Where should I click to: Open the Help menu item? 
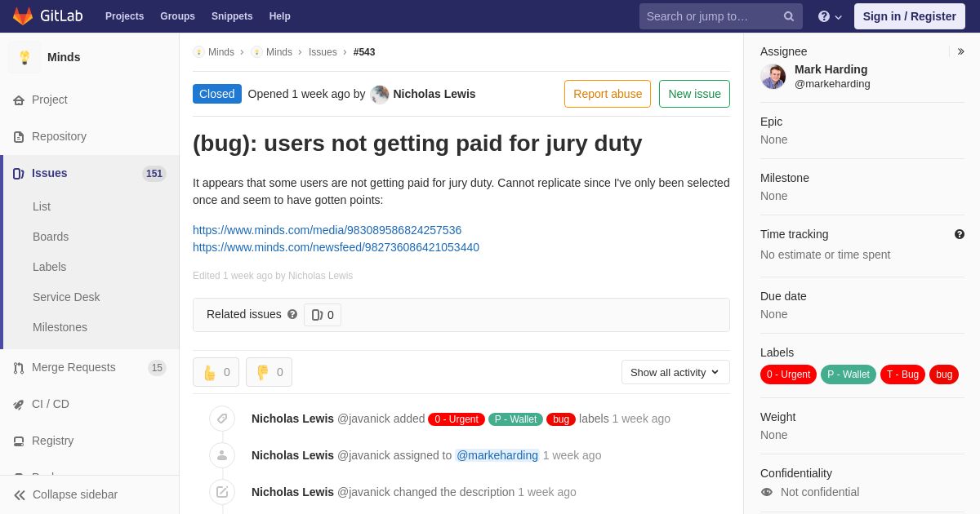[x=280, y=16]
